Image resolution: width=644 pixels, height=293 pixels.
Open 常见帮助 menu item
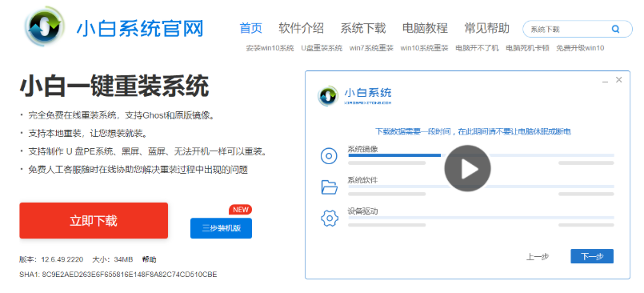coord(486,28)
